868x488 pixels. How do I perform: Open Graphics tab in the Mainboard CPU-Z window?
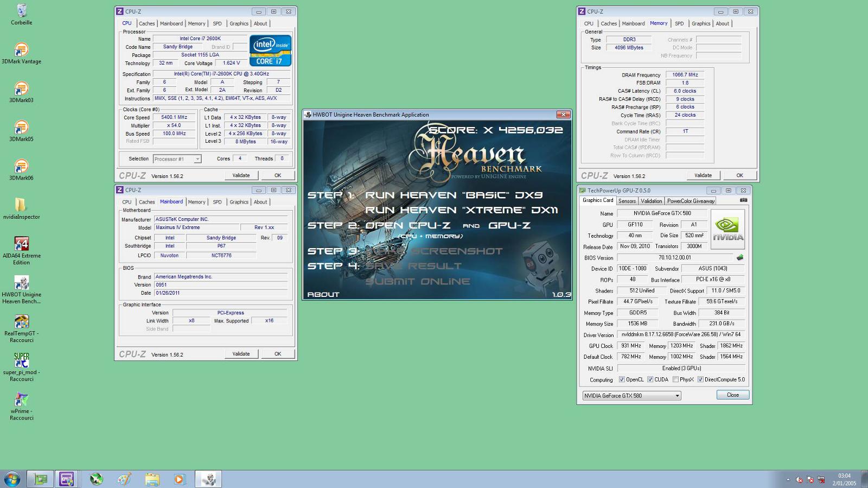pyautogui.click(x=239, y=202)
